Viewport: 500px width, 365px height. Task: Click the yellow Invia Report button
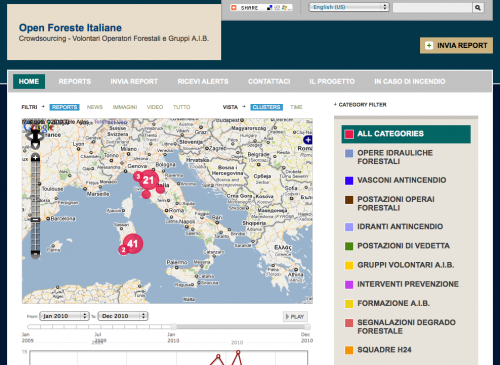click(x=456, y=45)
